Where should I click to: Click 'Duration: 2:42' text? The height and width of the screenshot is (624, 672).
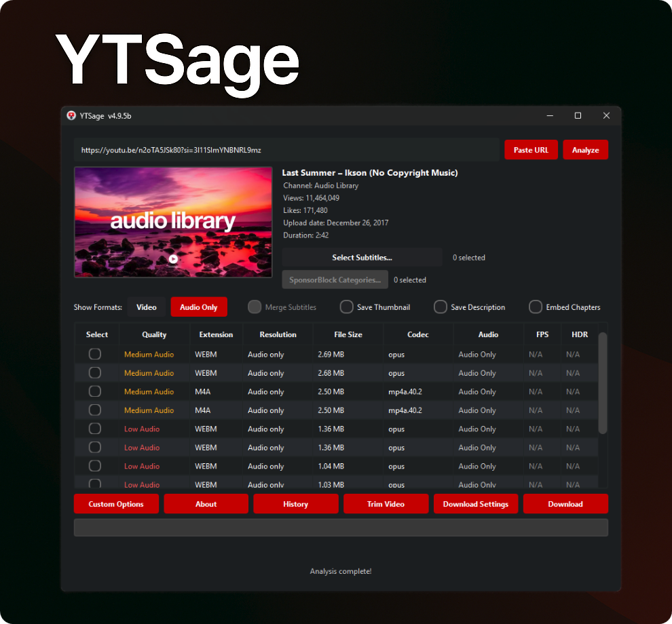305,235
